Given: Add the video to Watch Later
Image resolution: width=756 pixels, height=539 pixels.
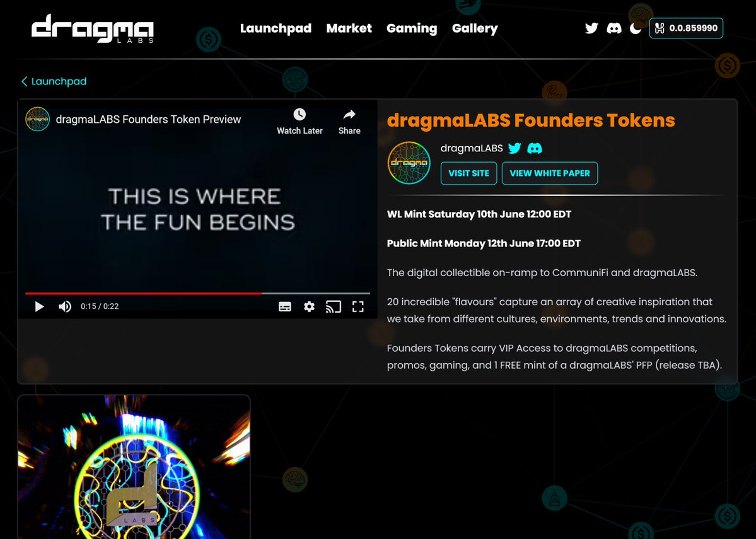Looking at the screenshot, I should click(299, 115).
